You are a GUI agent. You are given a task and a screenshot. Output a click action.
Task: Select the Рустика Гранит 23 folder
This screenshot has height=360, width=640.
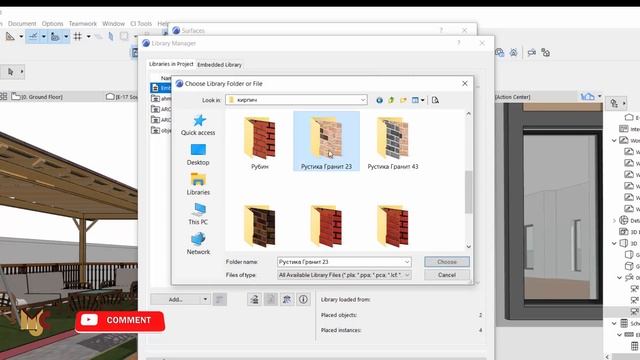point(326,141)
